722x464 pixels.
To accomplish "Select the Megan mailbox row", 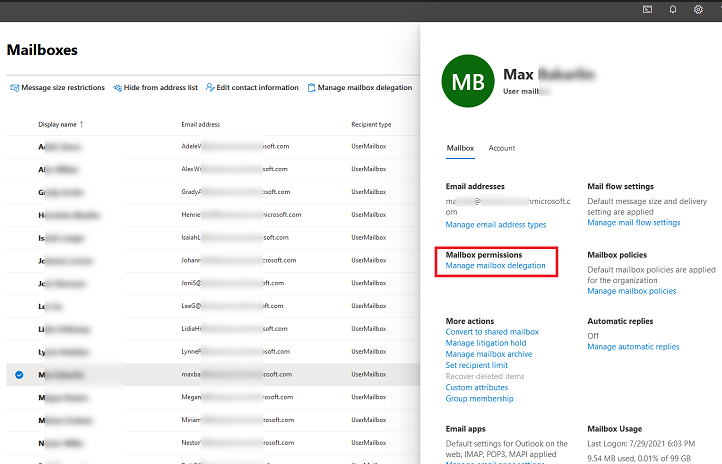I will pyautogui.click(x=213, y=397).
